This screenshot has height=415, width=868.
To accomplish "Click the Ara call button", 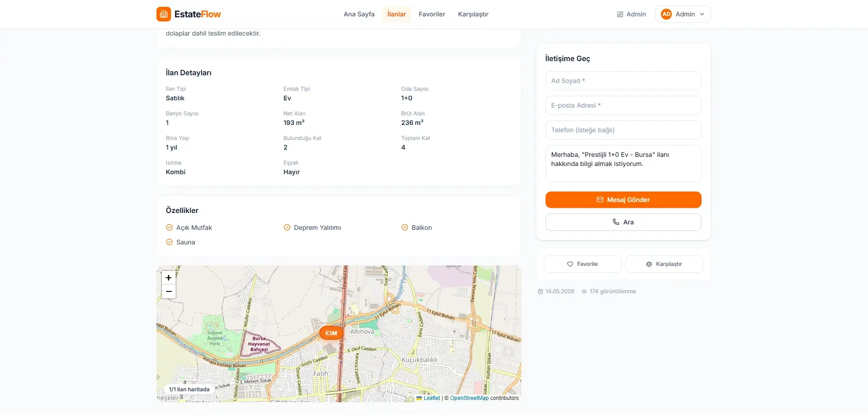I will tap(623, 222).
